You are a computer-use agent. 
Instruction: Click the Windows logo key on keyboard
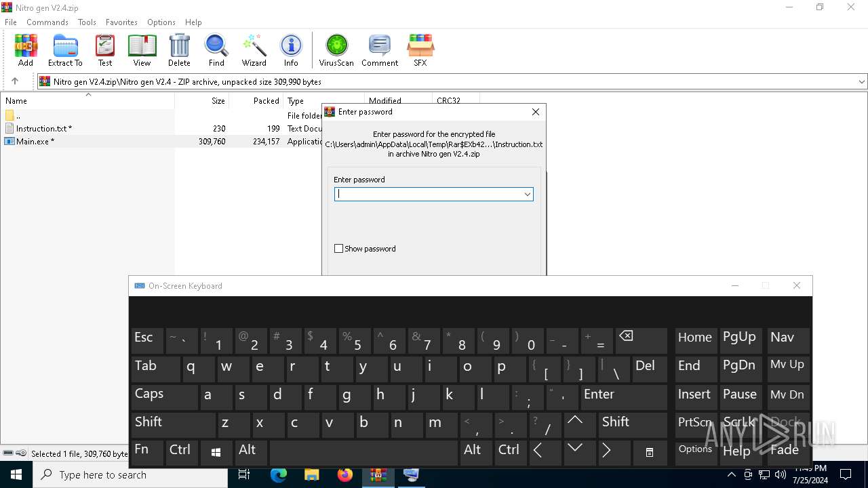pos(216,452)
